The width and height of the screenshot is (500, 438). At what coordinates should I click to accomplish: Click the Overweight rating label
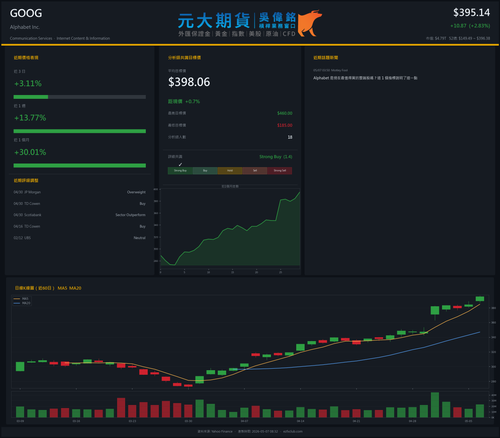tap(136, 192)
